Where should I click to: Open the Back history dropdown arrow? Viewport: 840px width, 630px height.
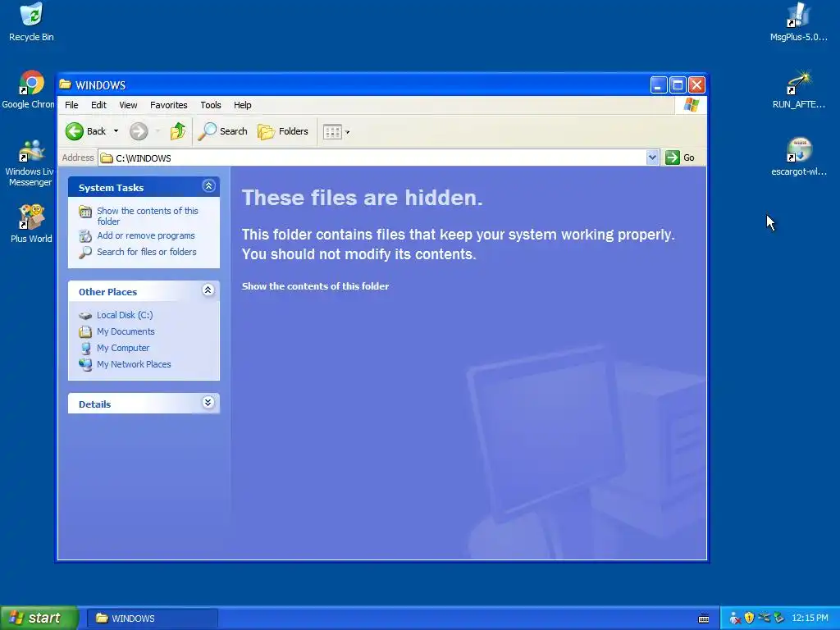116,131
